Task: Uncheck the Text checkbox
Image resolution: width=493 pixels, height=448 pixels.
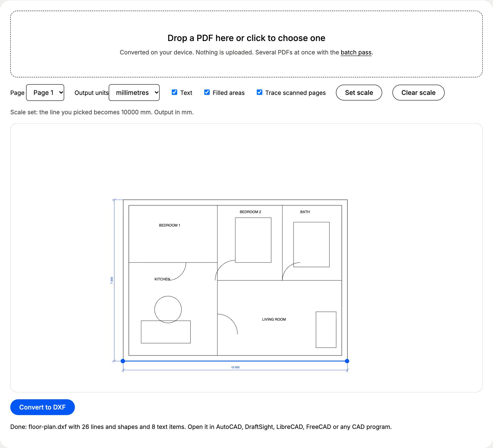Action: point(174,92)
